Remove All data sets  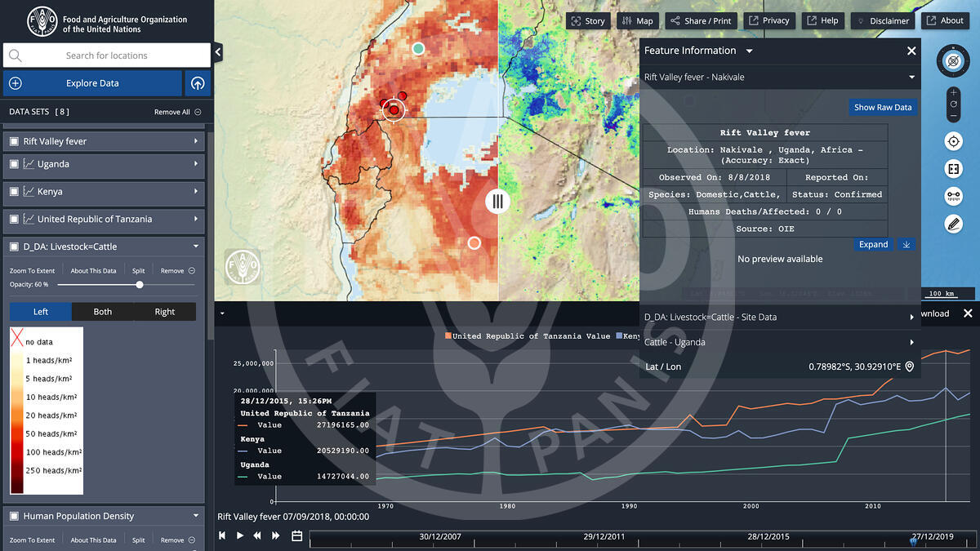coord(177,112)
